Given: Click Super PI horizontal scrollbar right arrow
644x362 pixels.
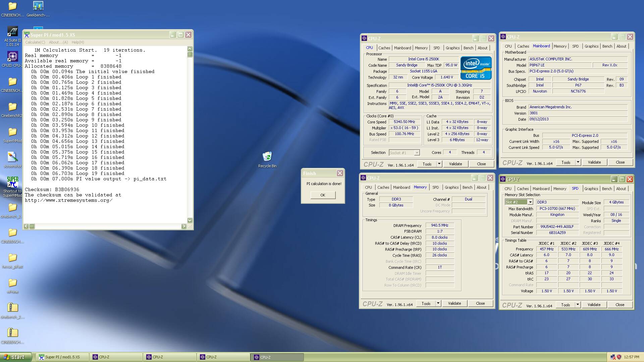Looking at the screenshot, I should tap(184, 226).
